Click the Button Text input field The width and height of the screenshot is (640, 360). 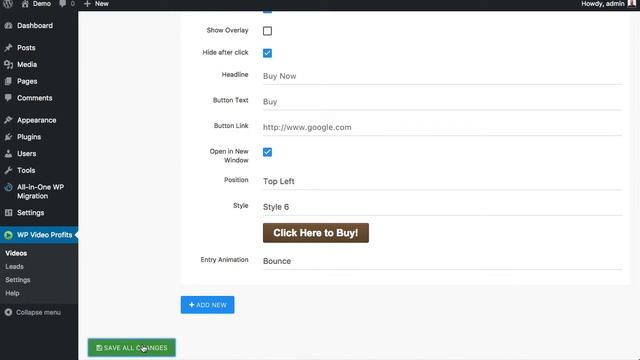[x=442, y=102]
